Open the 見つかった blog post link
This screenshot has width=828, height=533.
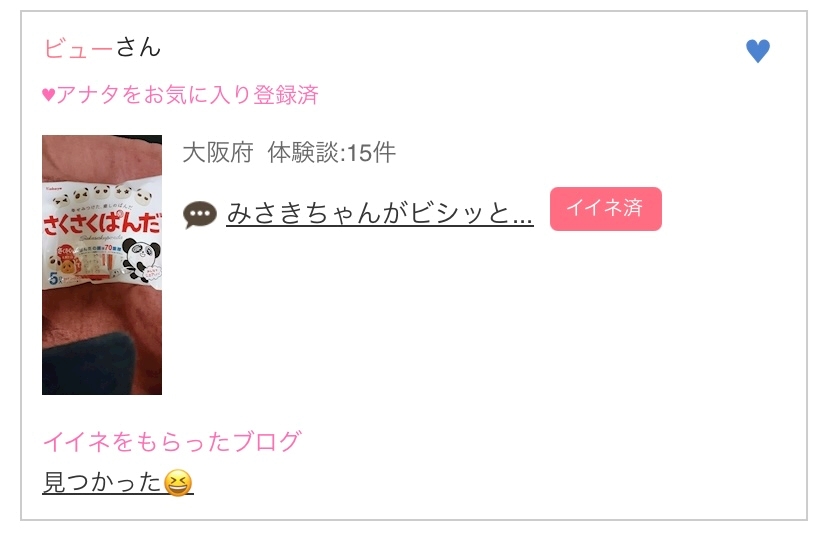[x=118, y=482]
